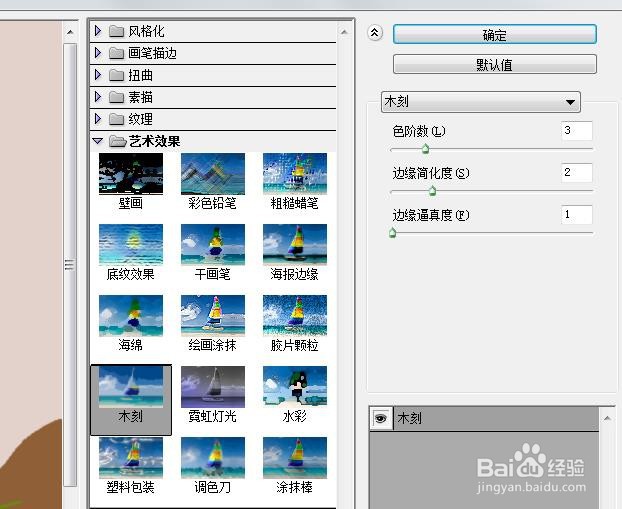Choose the 涂抹棒 filter thumbnail
The width and height of the screenshot is (622, 509).
(x=295, y=458)
